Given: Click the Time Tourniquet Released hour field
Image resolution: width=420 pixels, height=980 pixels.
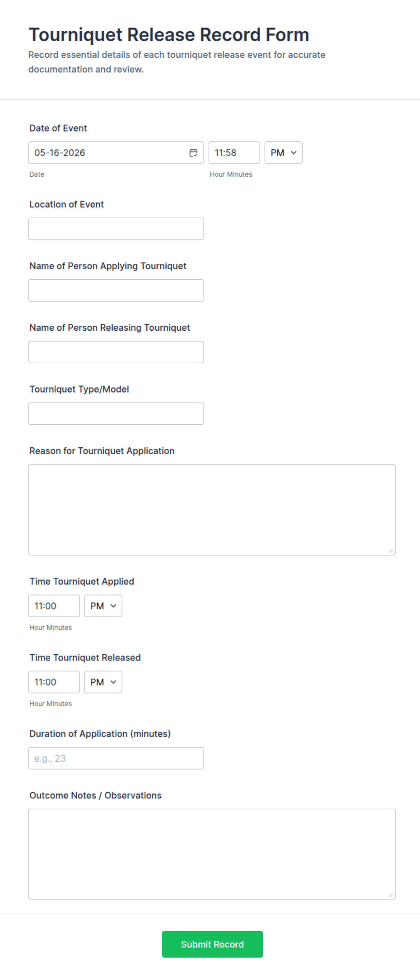Looking at the screenshot, I should [x=54, y=682].
